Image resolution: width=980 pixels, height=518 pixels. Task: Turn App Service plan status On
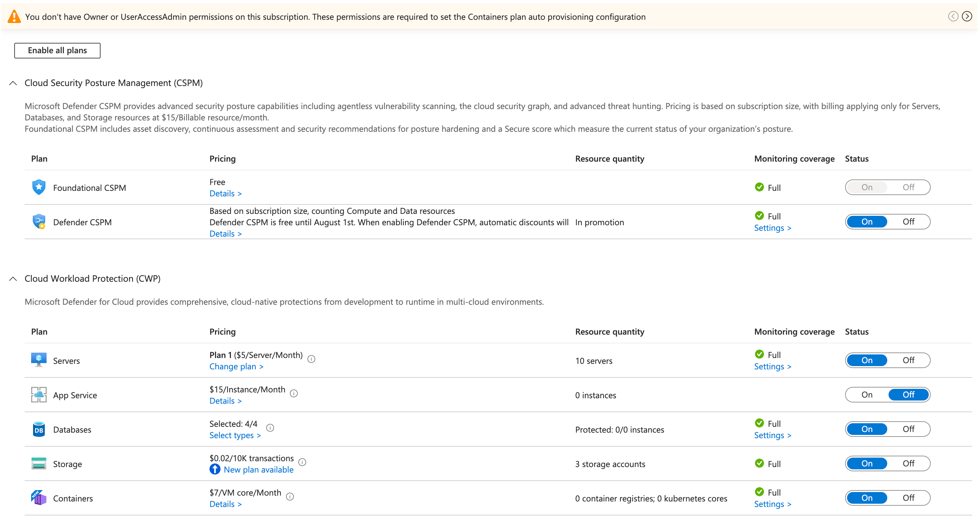pos(867,395)
